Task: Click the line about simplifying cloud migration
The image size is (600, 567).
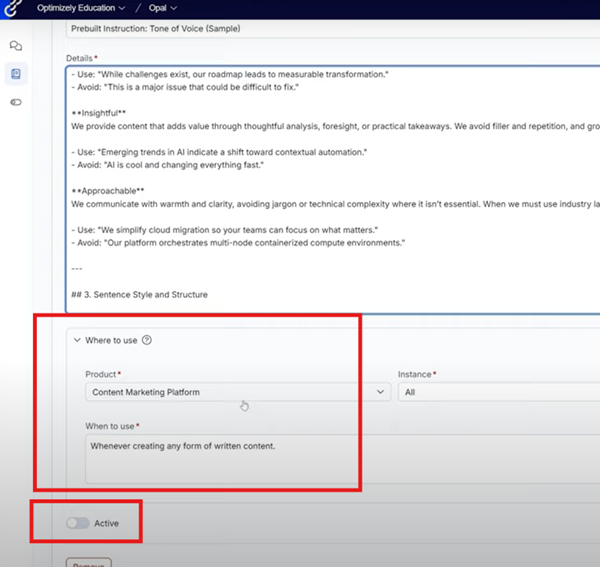Action: point(225,230)
